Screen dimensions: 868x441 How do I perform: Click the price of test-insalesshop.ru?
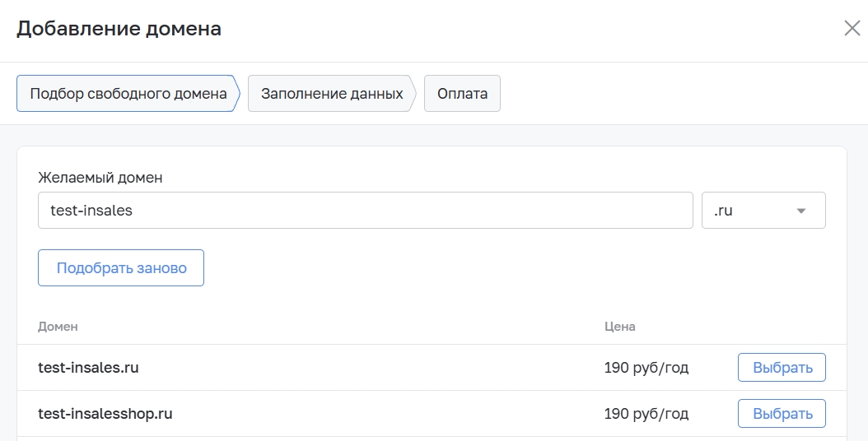click(x=646, y=413)
